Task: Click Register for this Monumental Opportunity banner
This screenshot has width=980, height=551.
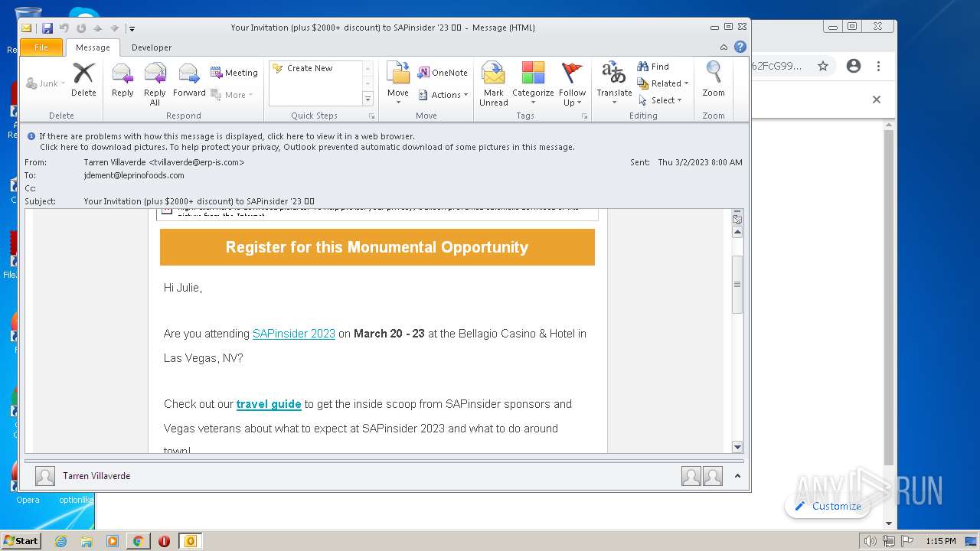Action: 377,247
